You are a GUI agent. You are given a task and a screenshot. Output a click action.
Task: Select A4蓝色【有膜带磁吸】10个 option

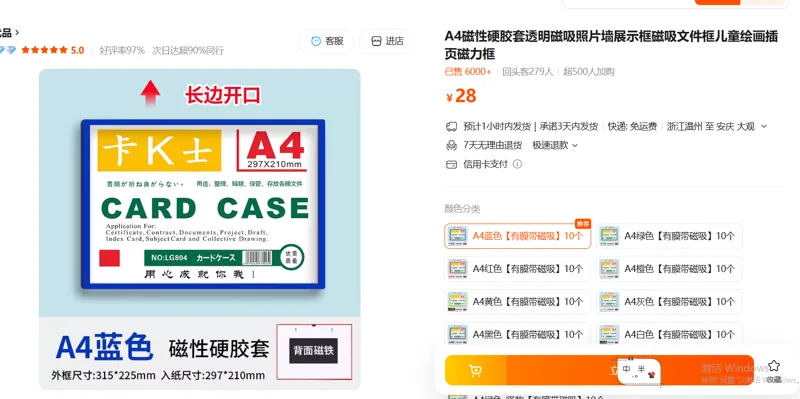[517, 236]
